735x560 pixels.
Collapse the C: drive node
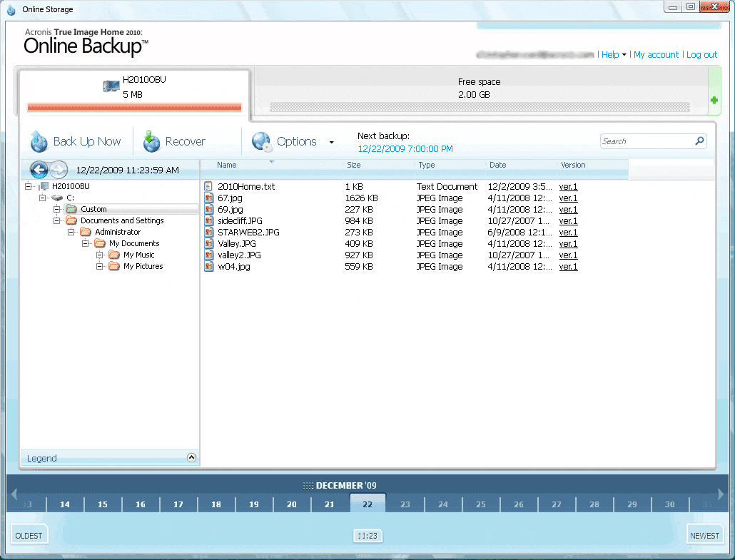pos(43,198)
